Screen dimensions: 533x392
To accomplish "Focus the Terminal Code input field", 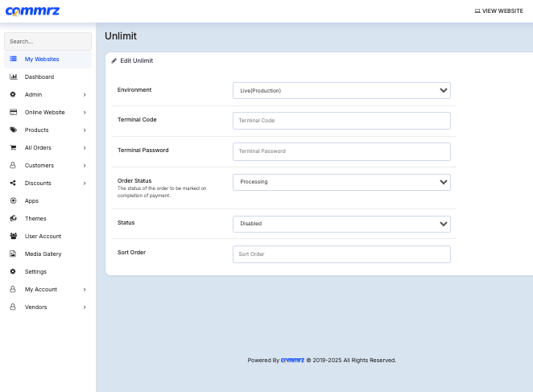I will tap(341, 121).
